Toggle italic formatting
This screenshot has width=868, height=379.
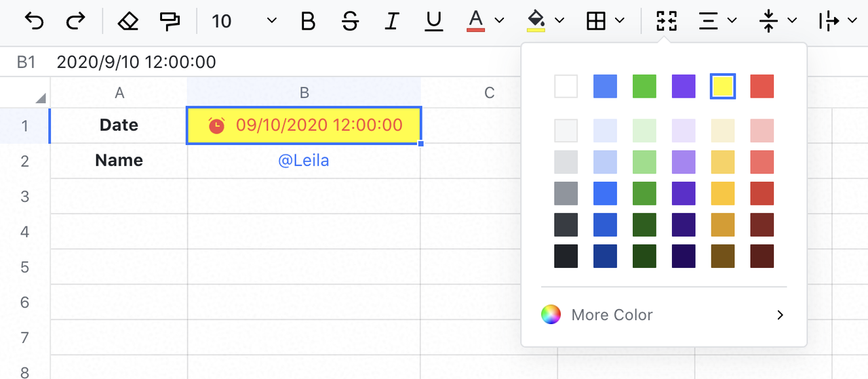(391, 21)
